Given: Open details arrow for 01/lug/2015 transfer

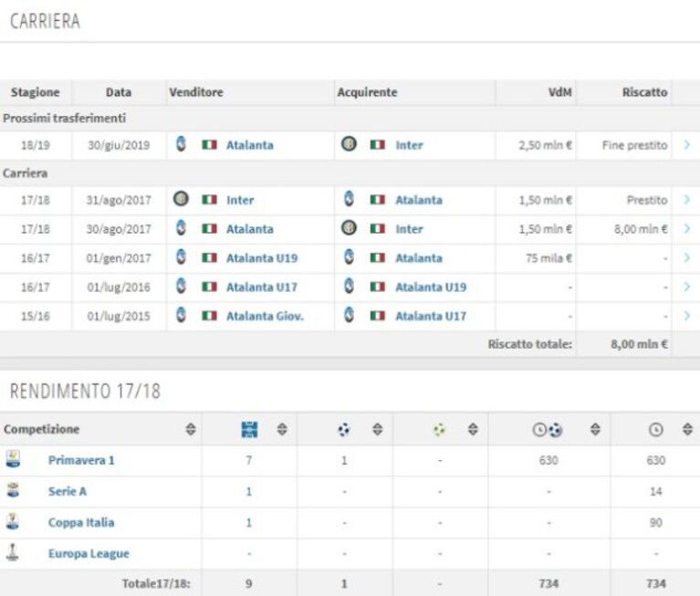Looking at the screenshot, I should tap(687, 316).
